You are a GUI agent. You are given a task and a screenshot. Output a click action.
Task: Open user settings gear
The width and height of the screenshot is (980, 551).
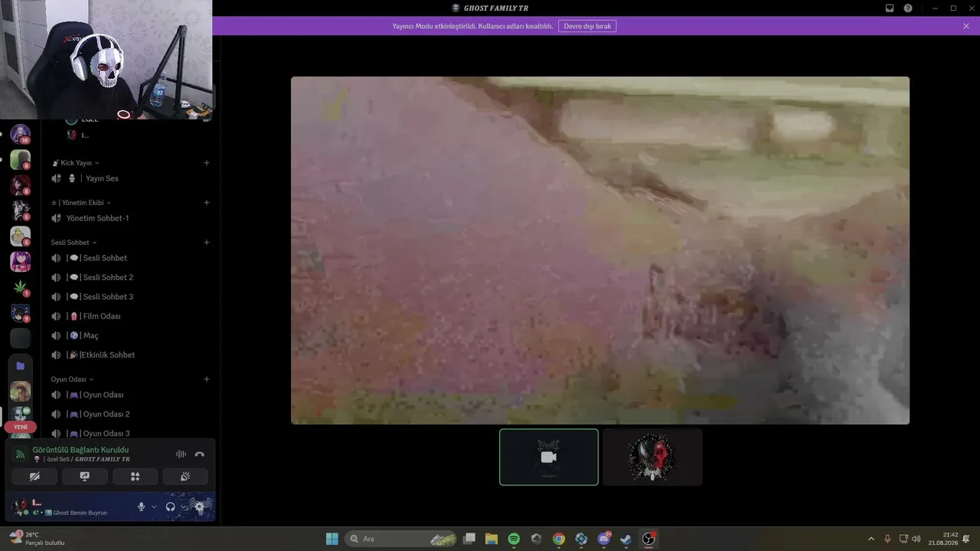click(200, 507)
